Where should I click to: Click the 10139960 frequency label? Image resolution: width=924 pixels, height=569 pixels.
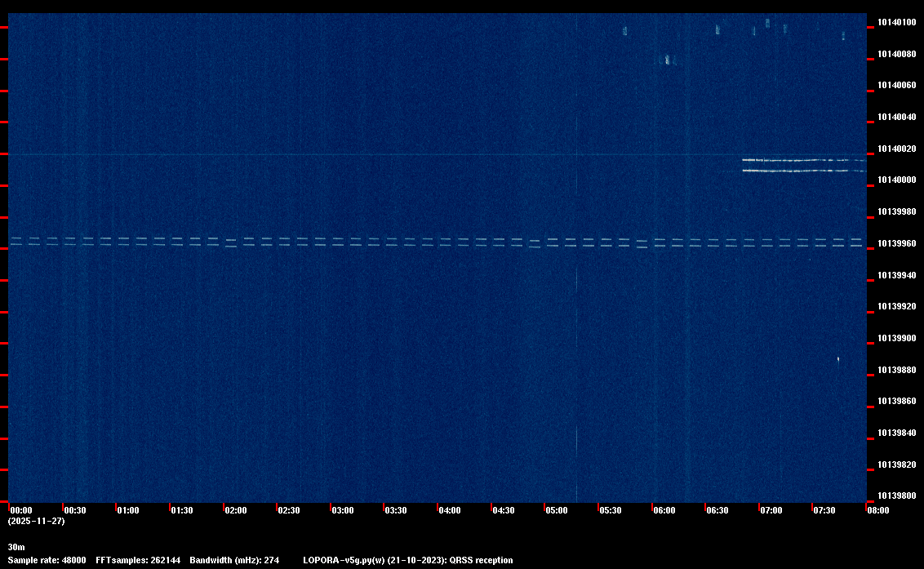[895, 243]
